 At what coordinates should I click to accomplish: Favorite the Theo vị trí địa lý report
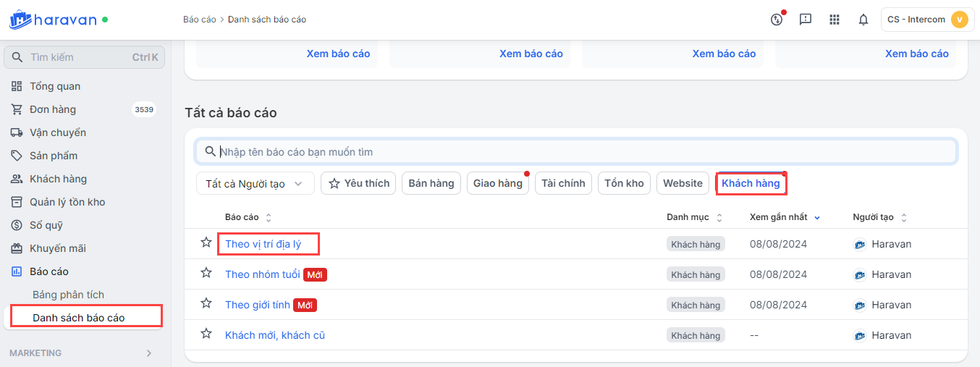(x=206, y=242)
